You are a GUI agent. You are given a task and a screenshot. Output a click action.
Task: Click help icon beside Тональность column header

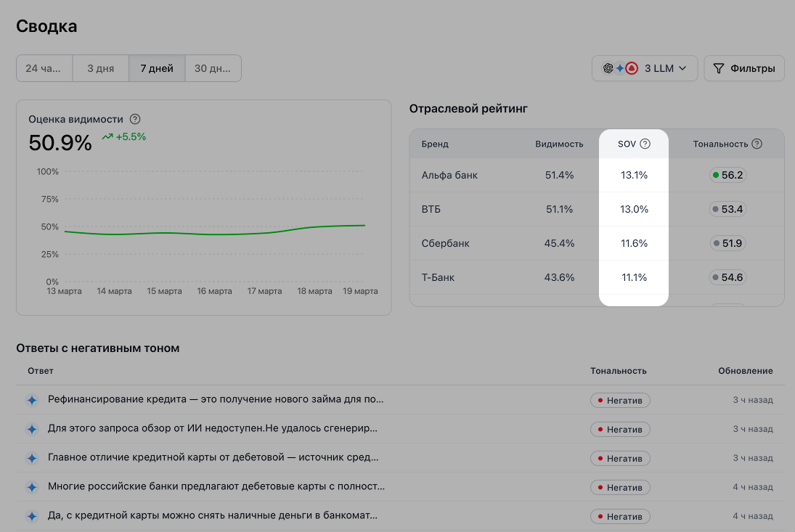click(757, 144)
